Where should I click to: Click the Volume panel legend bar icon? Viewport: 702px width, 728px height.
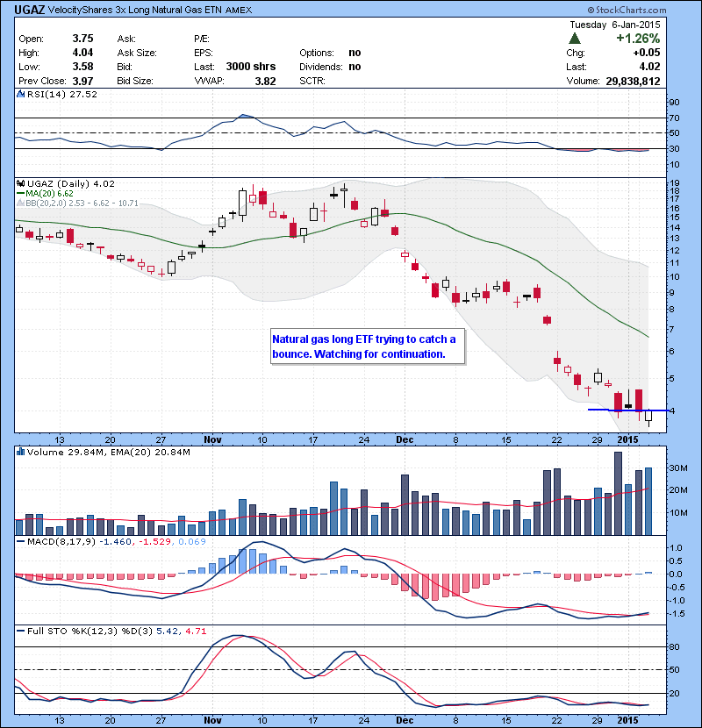click(x=20, y=451)
